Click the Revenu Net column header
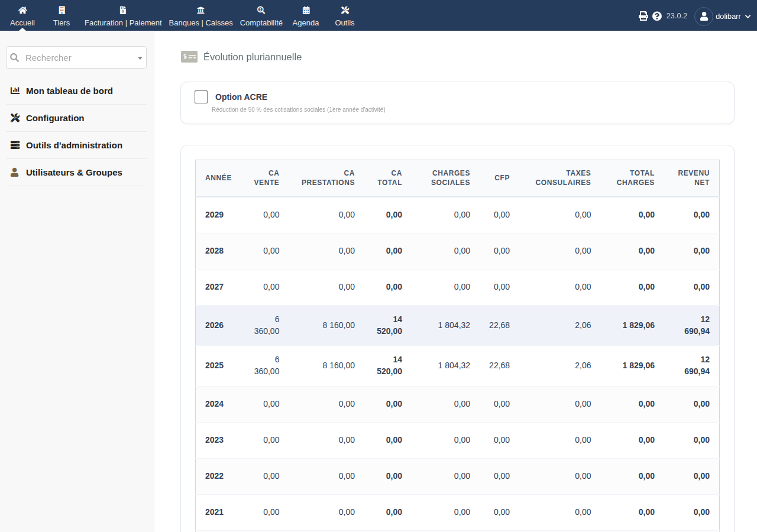Viewport: 757px width, 532px height. point(694,178)
